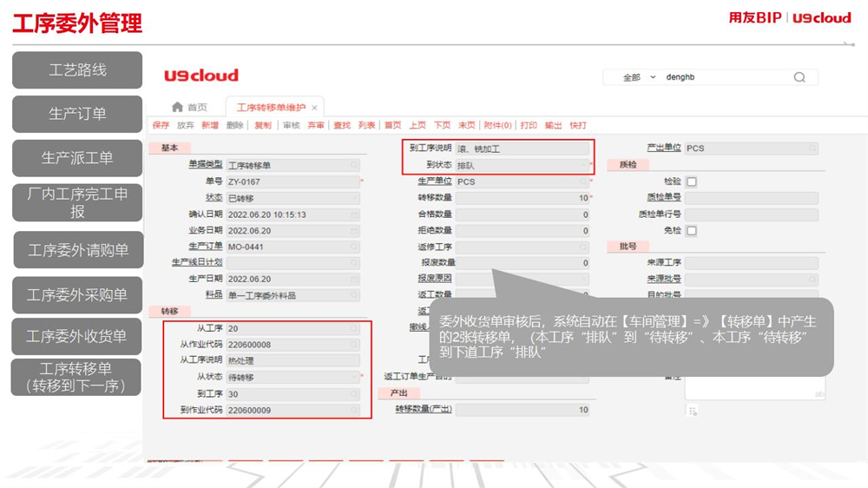Go to 上页 previous record
Image resolution: width=868 pixels, height=488 pixels.
pos(418,125)
